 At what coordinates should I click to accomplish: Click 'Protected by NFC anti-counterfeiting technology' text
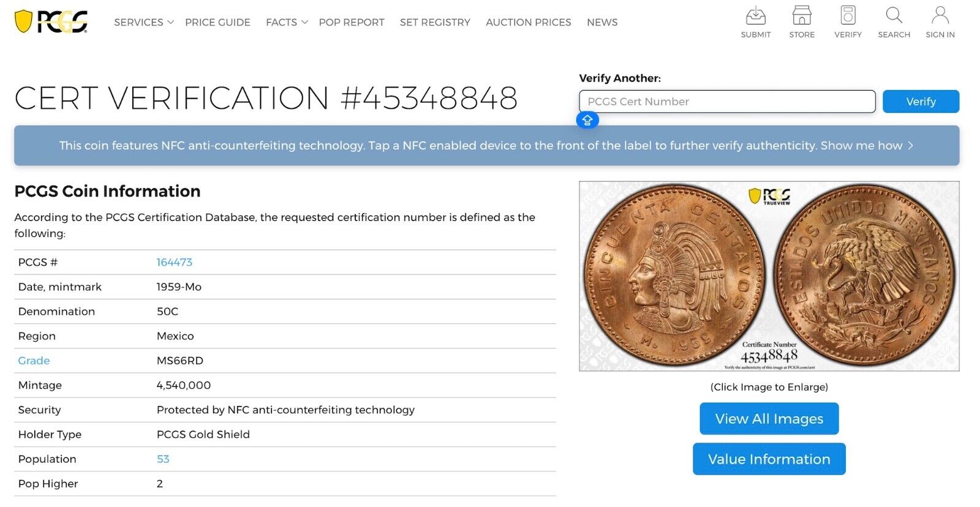tap(285, 410)
